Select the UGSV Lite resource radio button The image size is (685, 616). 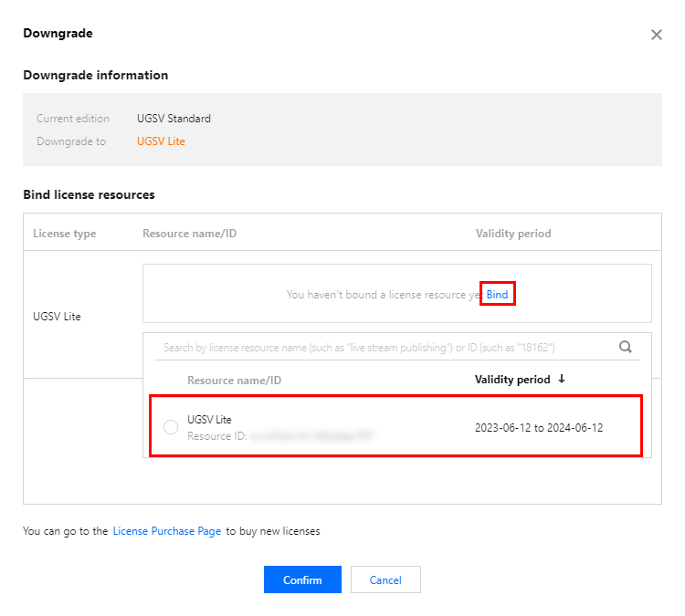[x=171, y=427]
